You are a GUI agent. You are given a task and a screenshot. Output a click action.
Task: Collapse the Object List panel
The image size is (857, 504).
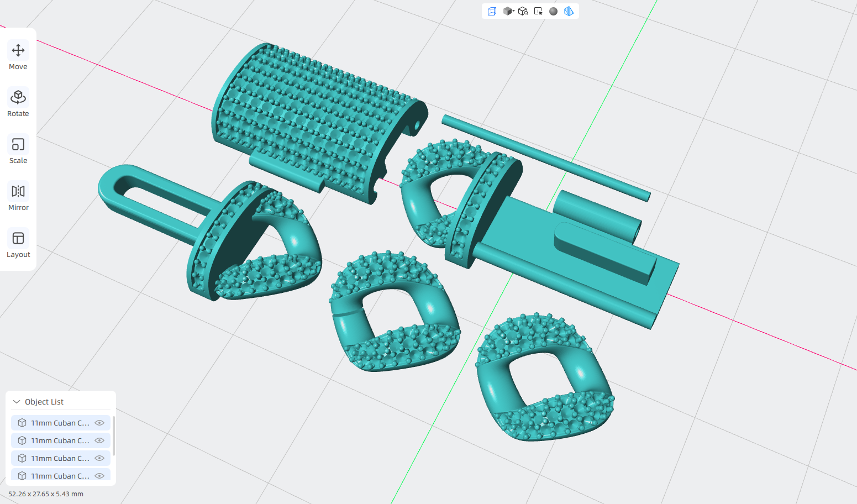(17, 402)
